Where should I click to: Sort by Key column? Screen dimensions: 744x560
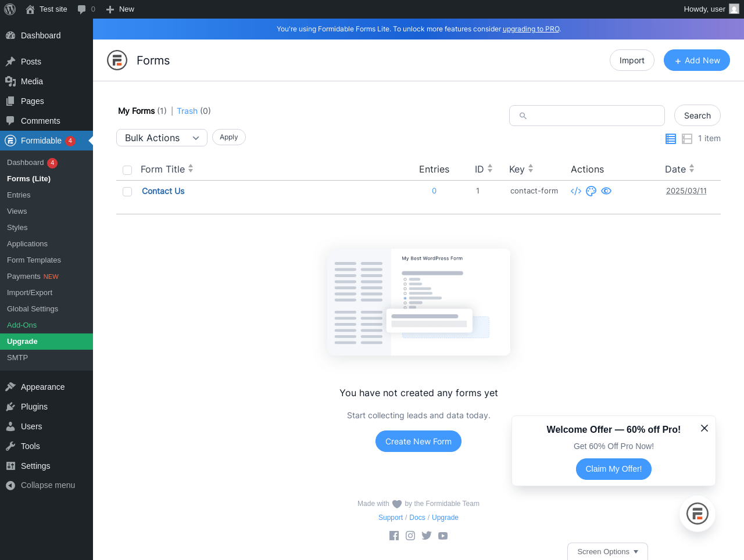[521, 169]
